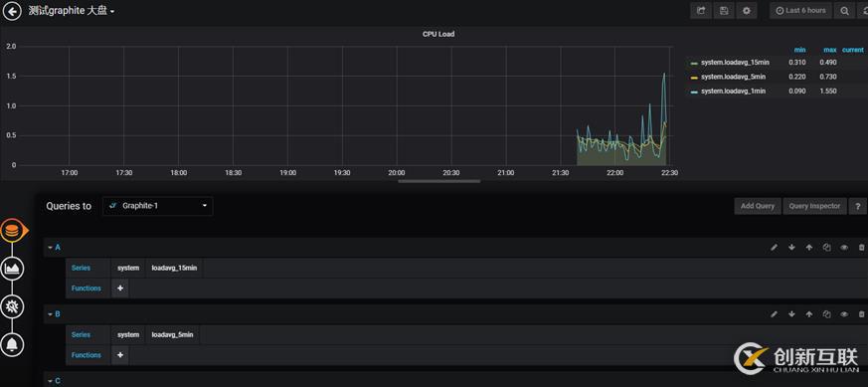Click the loadavg_5min segment in query B
Screen dimensions: 868x387
click(x=173, y=335)
